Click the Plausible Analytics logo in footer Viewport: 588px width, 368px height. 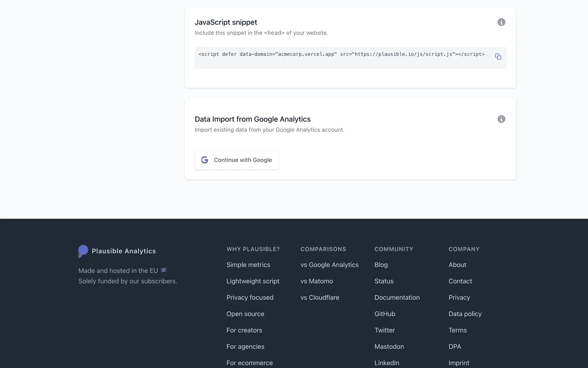[83, 251]
